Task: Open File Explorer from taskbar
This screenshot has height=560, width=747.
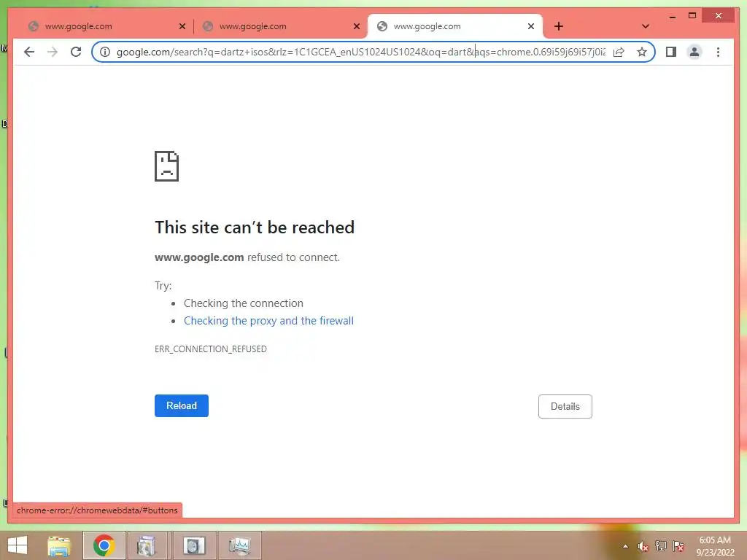Action: tap(59, 545)
